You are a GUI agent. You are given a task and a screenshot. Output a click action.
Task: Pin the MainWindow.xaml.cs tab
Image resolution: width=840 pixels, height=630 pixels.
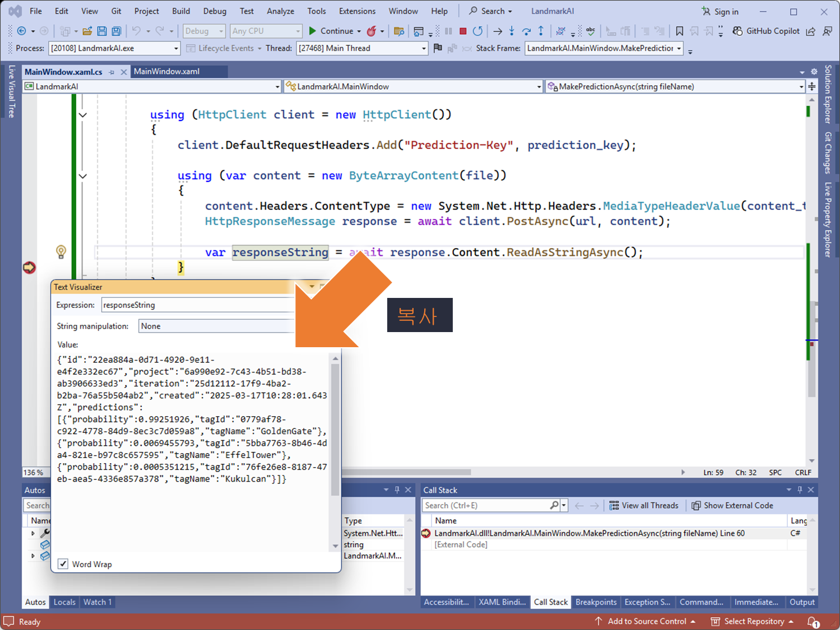[112, 72]
